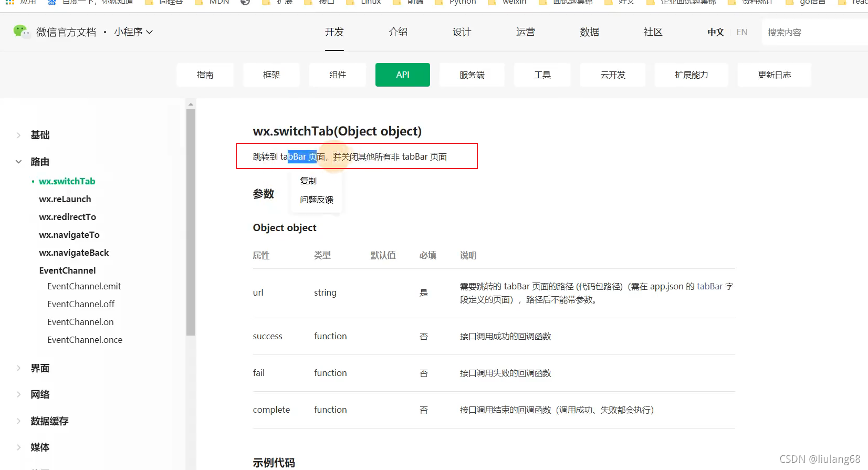
Task: Open the Python bookmarks folder
Action: click(456, 2)
